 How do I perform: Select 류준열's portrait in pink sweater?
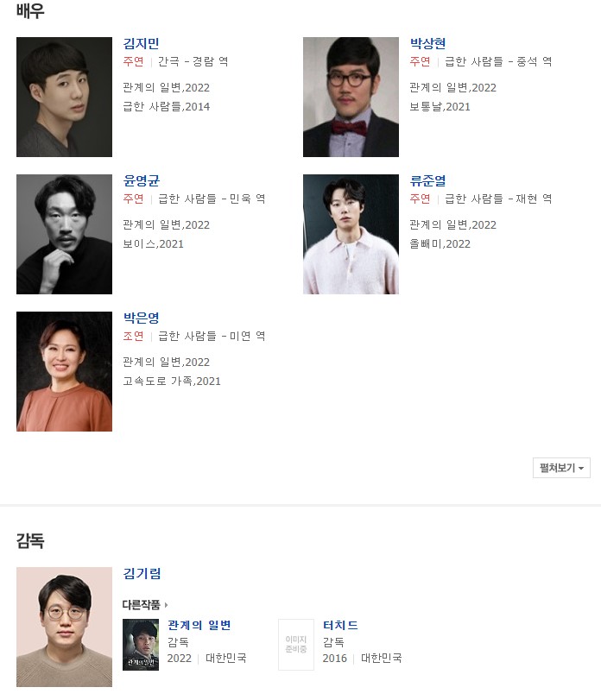pyautogui.click(x=351, y=234)
